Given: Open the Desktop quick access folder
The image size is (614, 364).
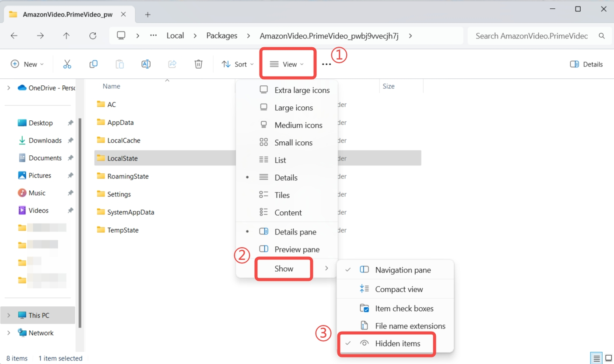Looking at the screenshot, I should point(35,123).
